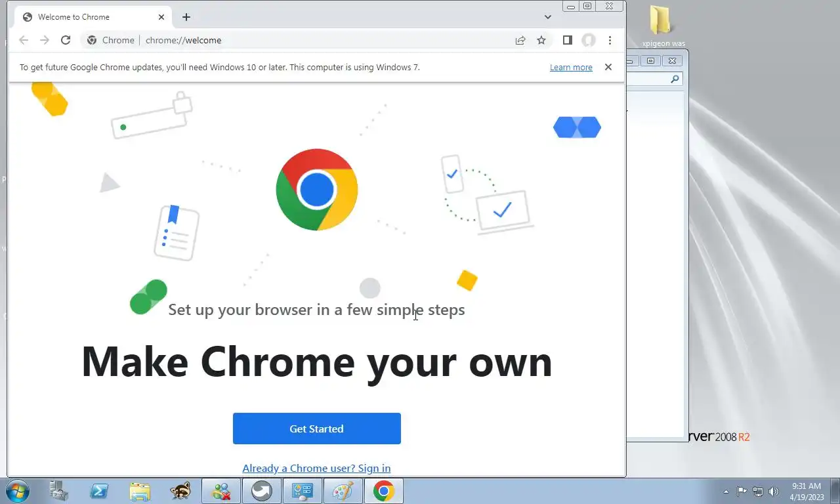The width and height of the screenshot is (840, 504).
Task: Click the Get Started button
Action: [x=317, y=429]
